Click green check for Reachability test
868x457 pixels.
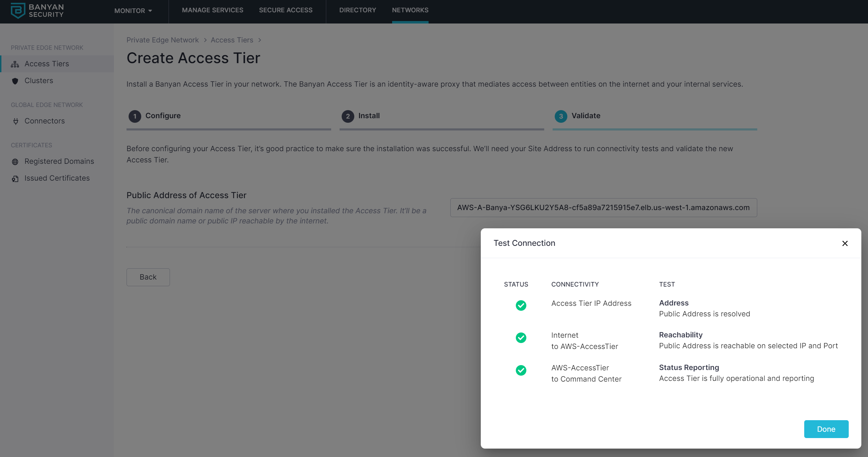coord(521,337)
